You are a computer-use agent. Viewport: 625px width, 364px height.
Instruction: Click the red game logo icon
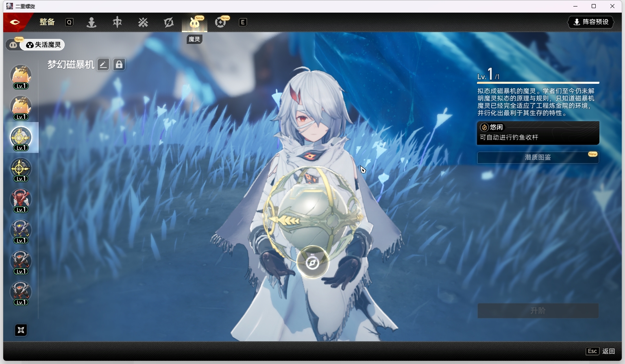point(15,22)
